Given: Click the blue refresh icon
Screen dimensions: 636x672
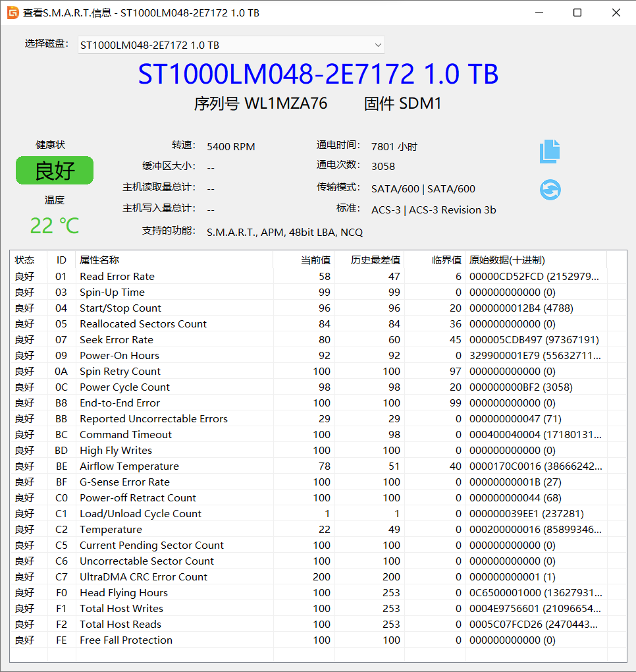Looking at the screenshot, I should pyautogui.click(x=550, y=190).
